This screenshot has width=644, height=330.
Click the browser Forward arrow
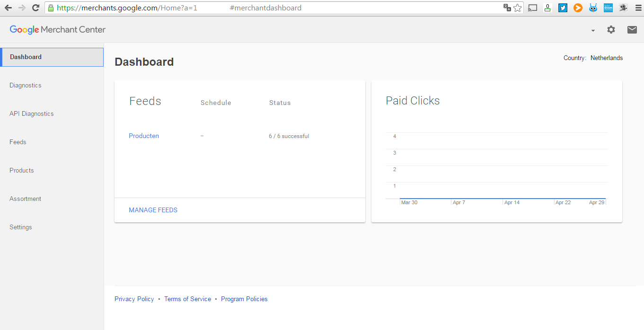(x=22, y=8)
